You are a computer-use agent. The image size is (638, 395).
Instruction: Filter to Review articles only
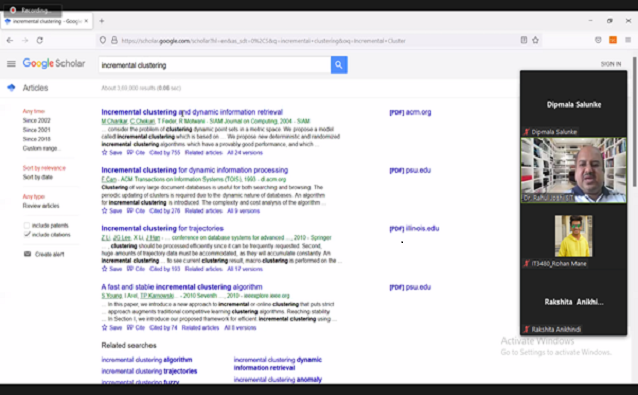(x=41, y=205)
